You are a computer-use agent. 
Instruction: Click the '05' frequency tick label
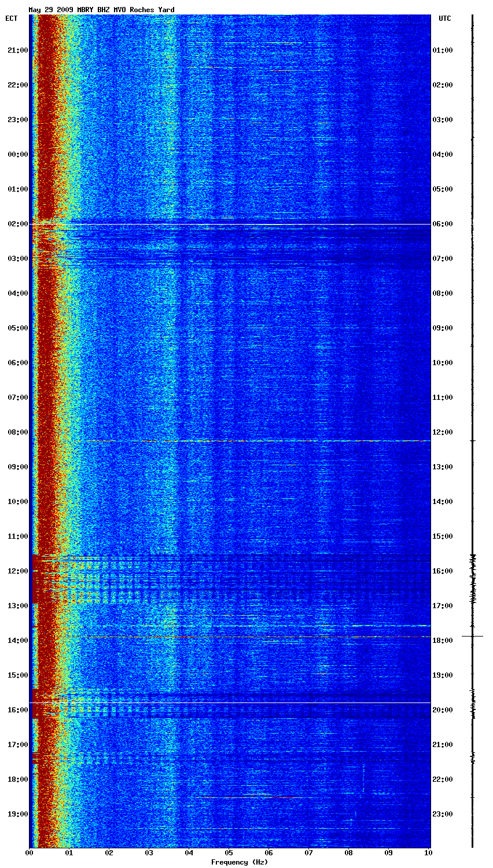pos(229,853)
